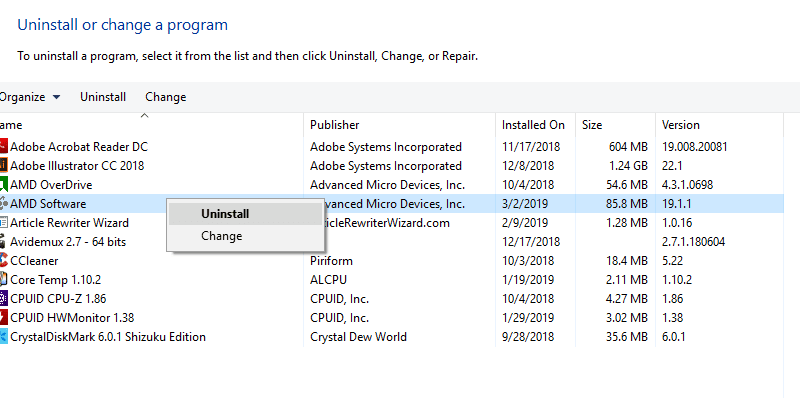This screenshot has width=800, height=398.
Task: Select the AMD OverDrive program icon
Action: click(4, 185)
